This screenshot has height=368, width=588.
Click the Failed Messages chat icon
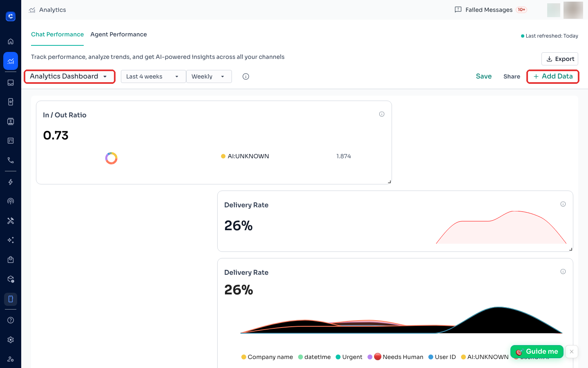pyautogui.click(x=458, y=9)
